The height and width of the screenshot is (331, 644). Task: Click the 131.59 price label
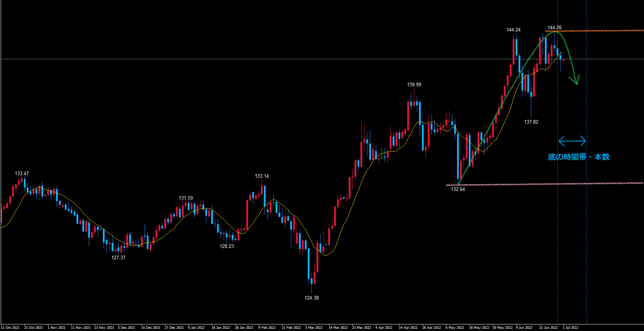tap(186, 198)
